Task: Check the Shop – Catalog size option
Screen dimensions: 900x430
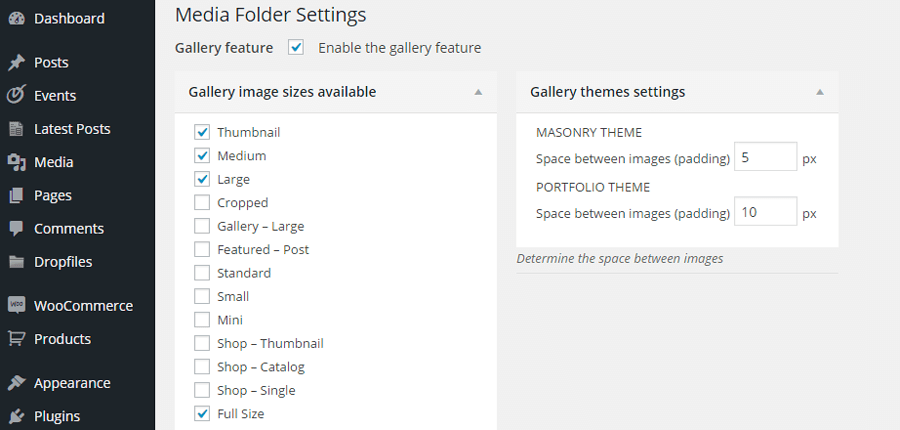Action: pyautogui.click(x=202, y=366)
